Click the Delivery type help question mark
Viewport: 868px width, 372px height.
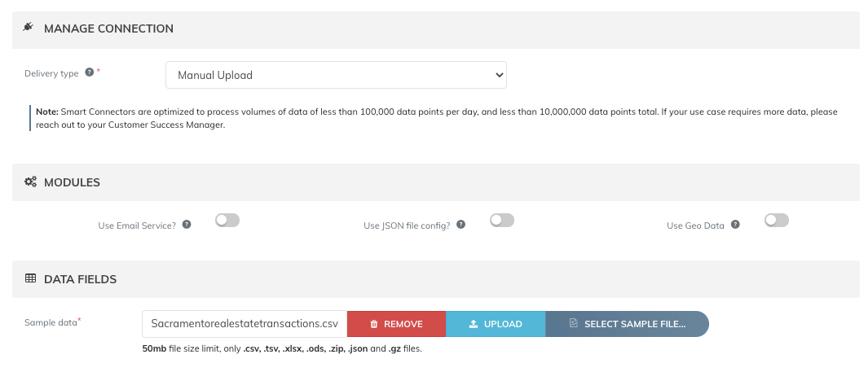tap(89, 72)
